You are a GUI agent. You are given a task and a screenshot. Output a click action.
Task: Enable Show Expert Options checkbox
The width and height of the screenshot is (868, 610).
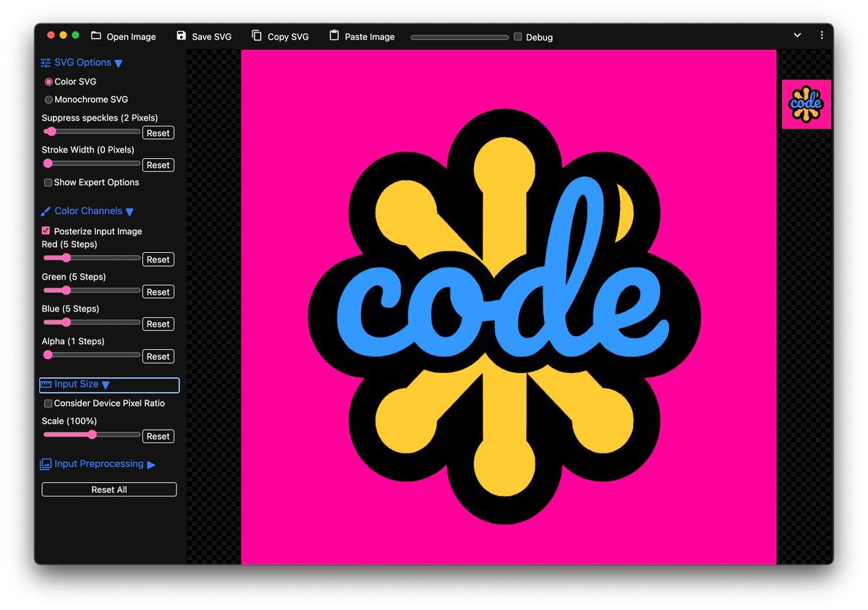coord(48,183)
